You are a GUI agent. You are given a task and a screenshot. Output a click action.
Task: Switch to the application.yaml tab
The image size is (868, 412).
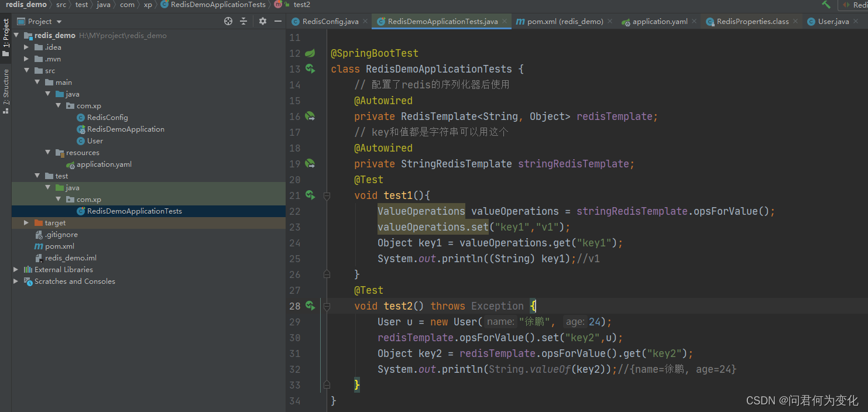pyautogui.click(x=660, y=22)
